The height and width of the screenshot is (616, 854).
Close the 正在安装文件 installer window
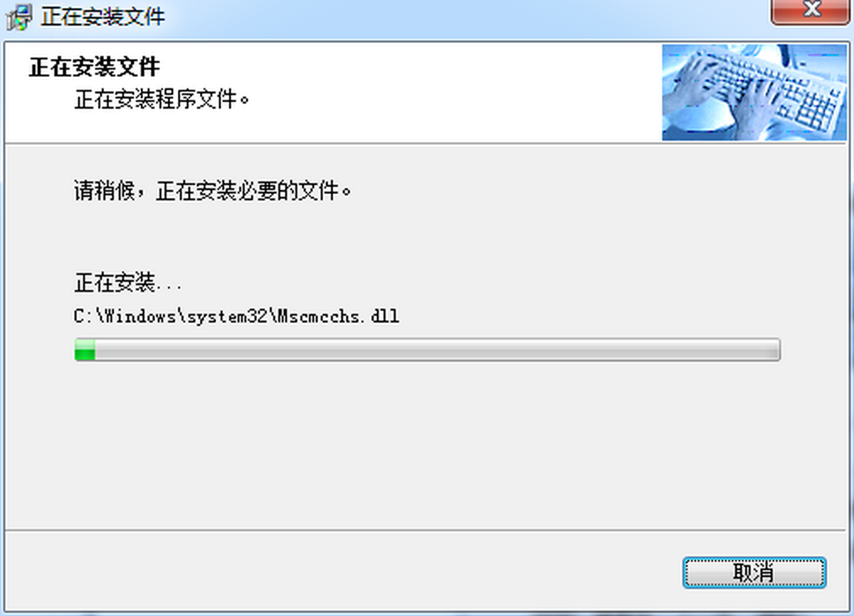[x=811, y=11]
